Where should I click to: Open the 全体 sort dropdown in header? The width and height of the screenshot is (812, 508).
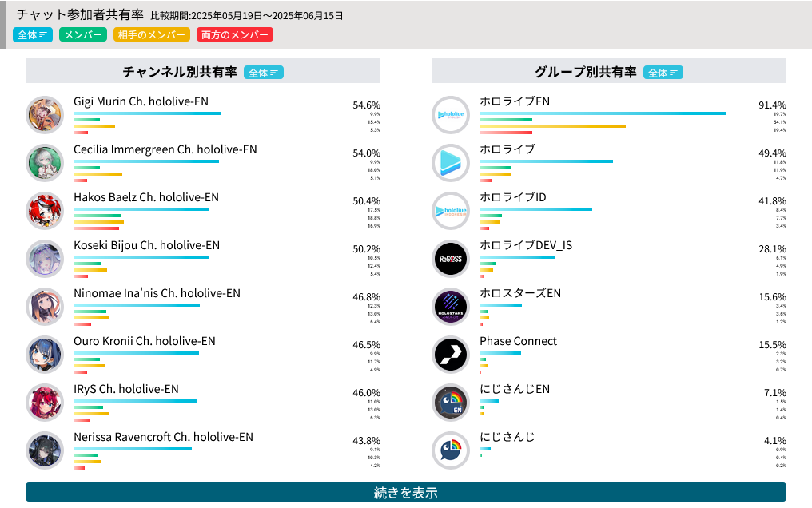(x=33, y=34)
